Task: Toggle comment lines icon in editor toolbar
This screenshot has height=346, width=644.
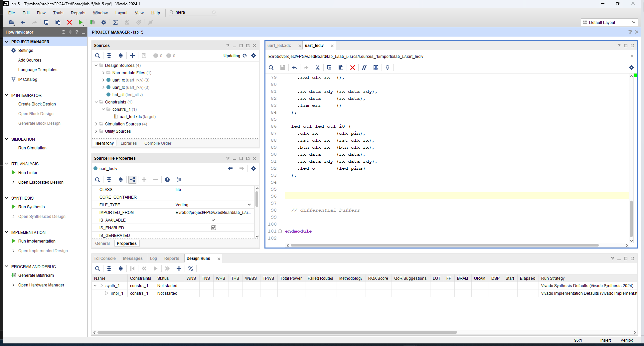Action: tap(364, 68)
